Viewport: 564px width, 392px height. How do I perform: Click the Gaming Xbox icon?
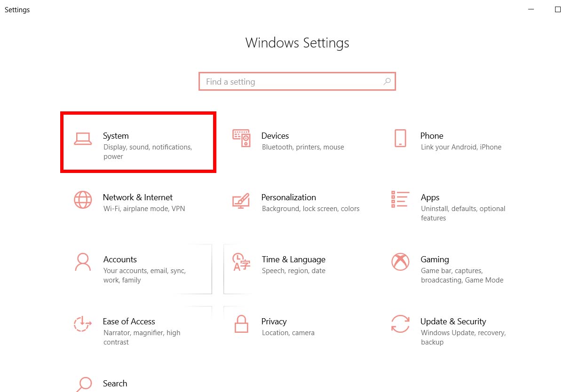coord(400,262)
